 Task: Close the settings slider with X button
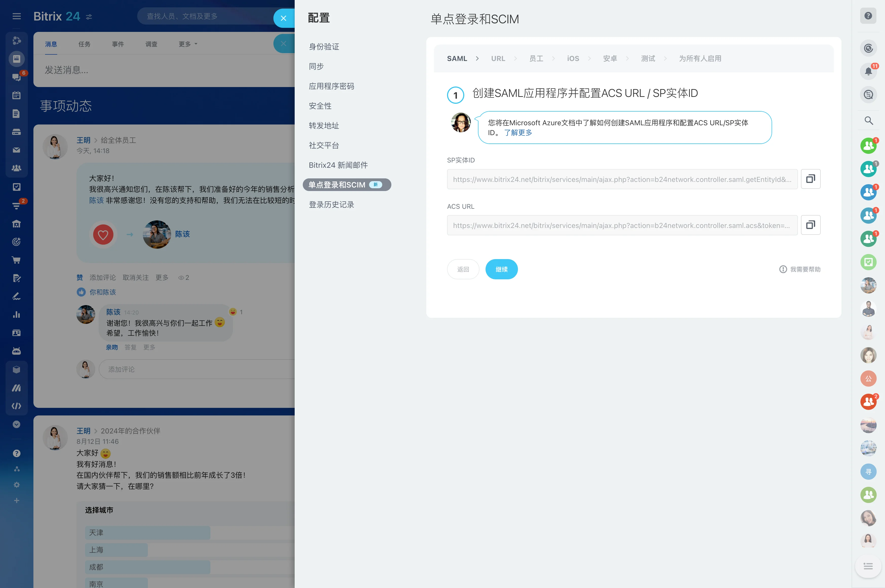284,18
